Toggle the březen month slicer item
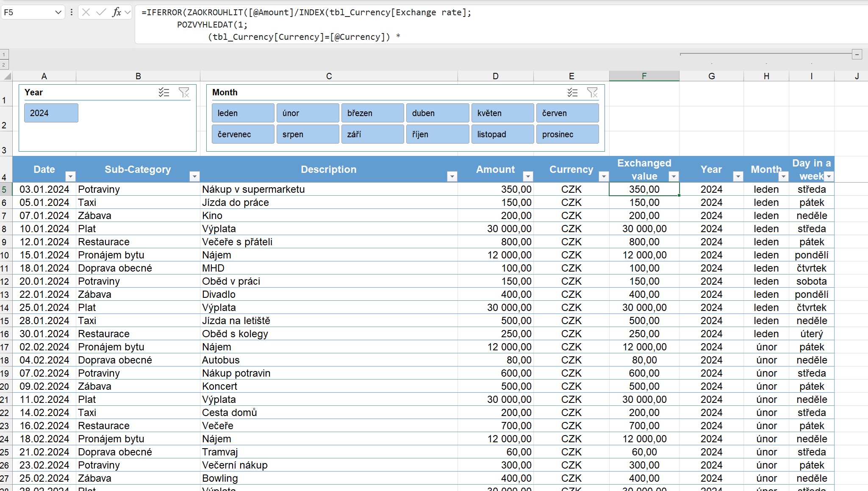 (x=373, y=113)
